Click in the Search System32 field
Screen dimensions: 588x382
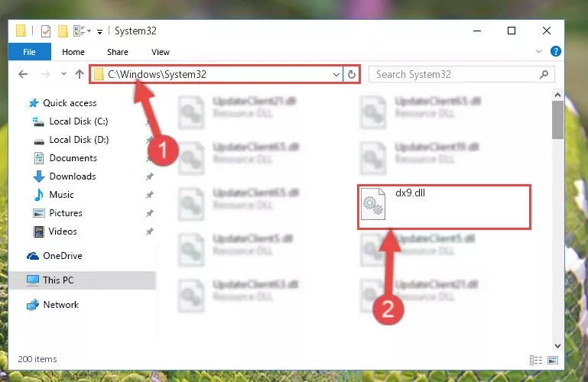(453, 75)
